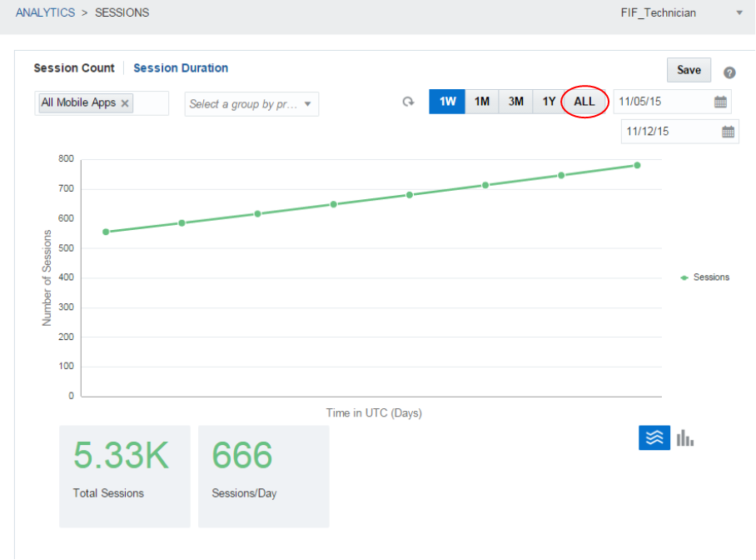This screenshot has height=560, width=756.
Task: Enable the 1Y time range
Action: click(x=549, y=101)
